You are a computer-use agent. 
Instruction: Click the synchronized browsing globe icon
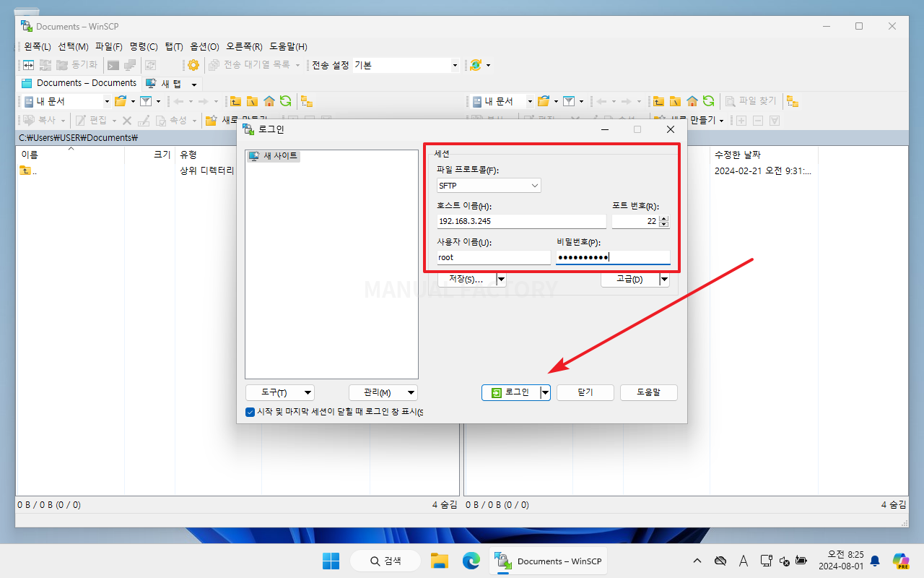click(x=475, y=65)
